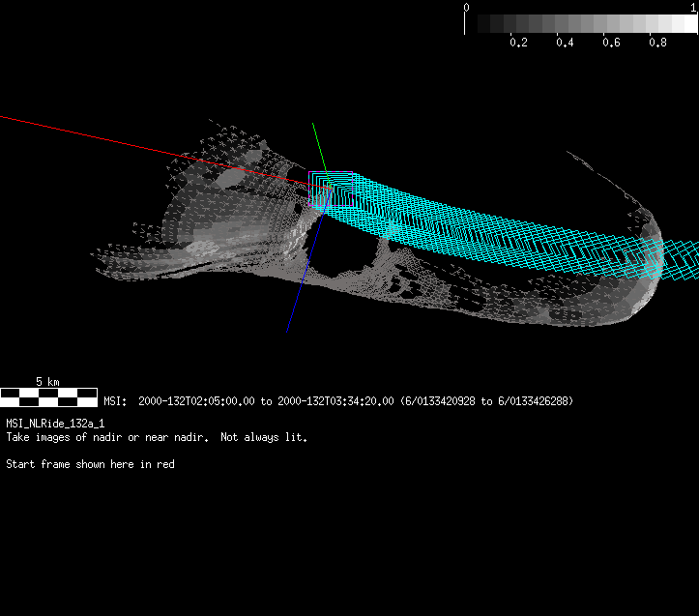Viewport: 699px width, 616px height.
Task: Click the colorbar '0.4' tick label
Action: 565,43
